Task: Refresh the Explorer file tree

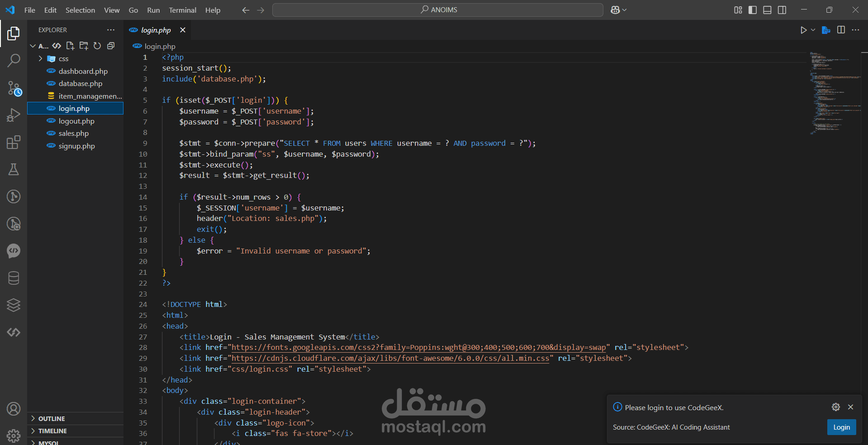Action: [97, 46]
